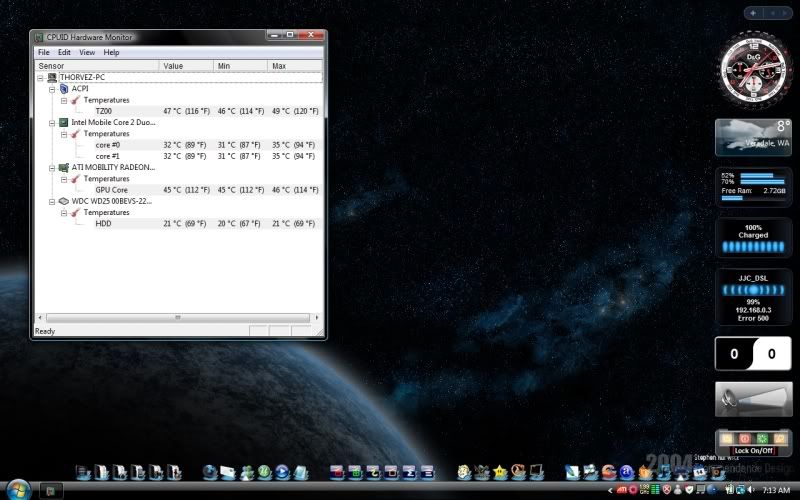Click the red ATI tray icon

(622, 490)
